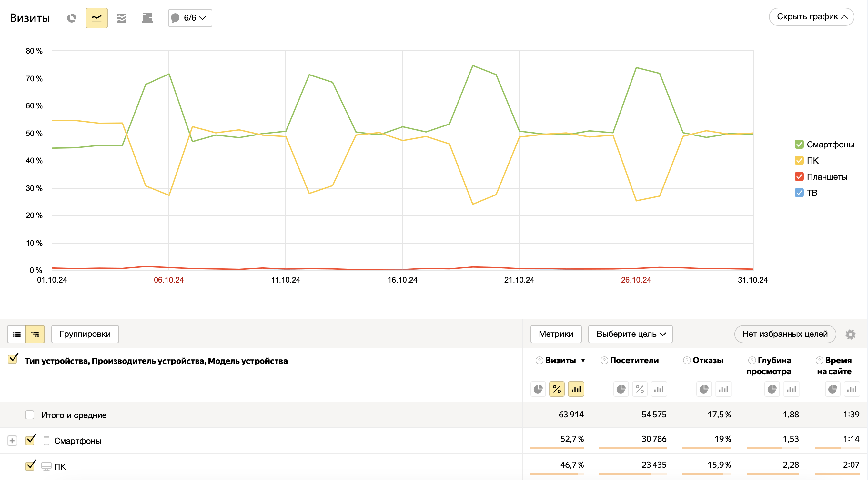The height and width of the screenshot is (480, 868).
Task: Toggle percent display under Визиты column
Action: pyautogui.click(x=557, y=389)
